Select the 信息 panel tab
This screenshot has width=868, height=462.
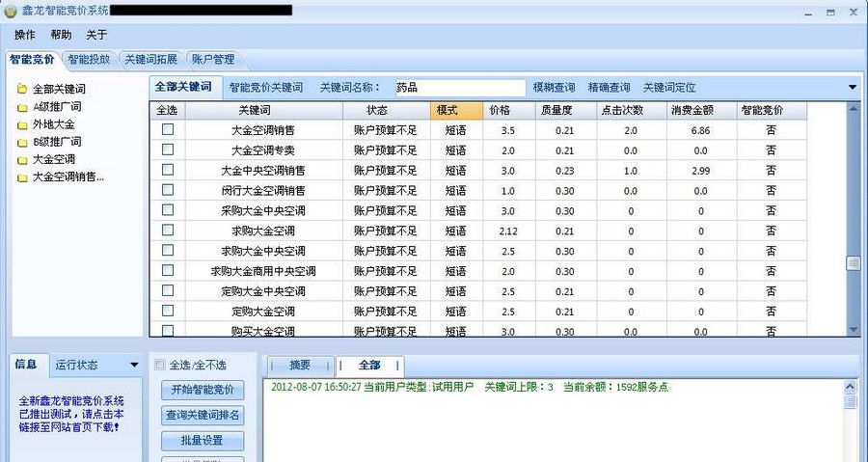26,364
